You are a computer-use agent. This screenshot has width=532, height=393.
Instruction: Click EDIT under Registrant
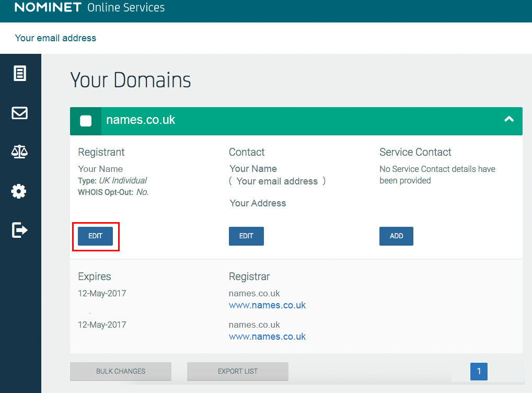point(95,236)
